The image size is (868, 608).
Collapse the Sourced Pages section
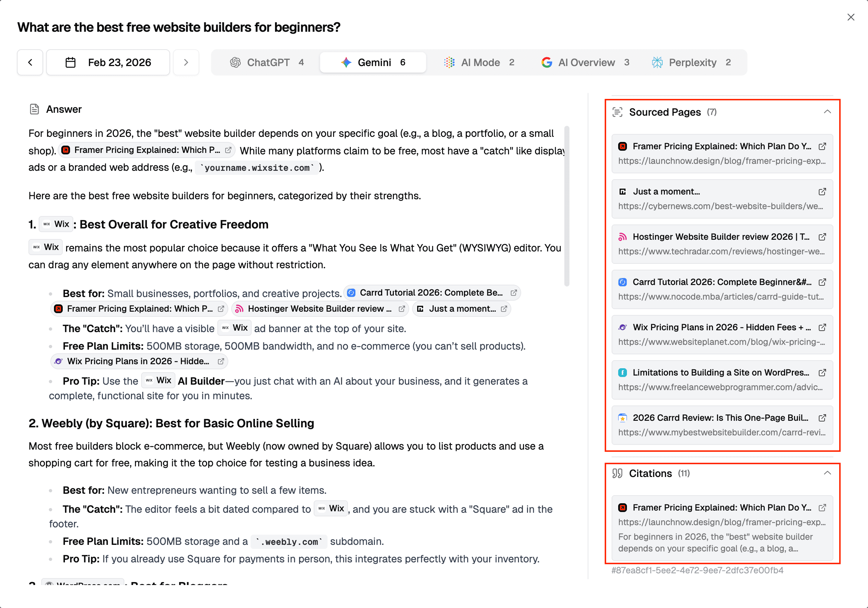pyautogui.click(x=827, y=112)
